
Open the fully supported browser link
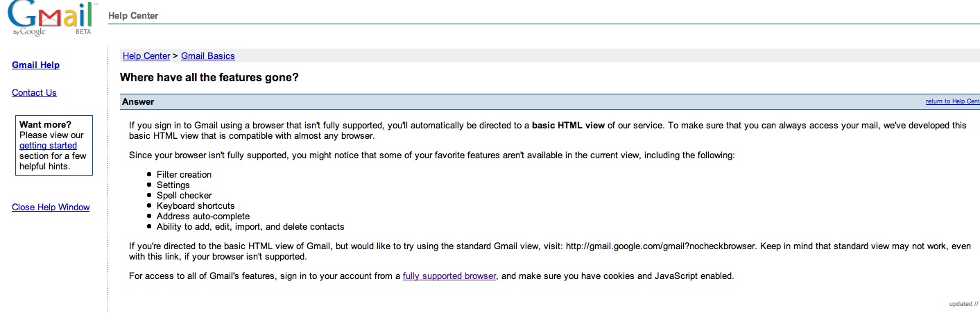click(x=449, y=276)
